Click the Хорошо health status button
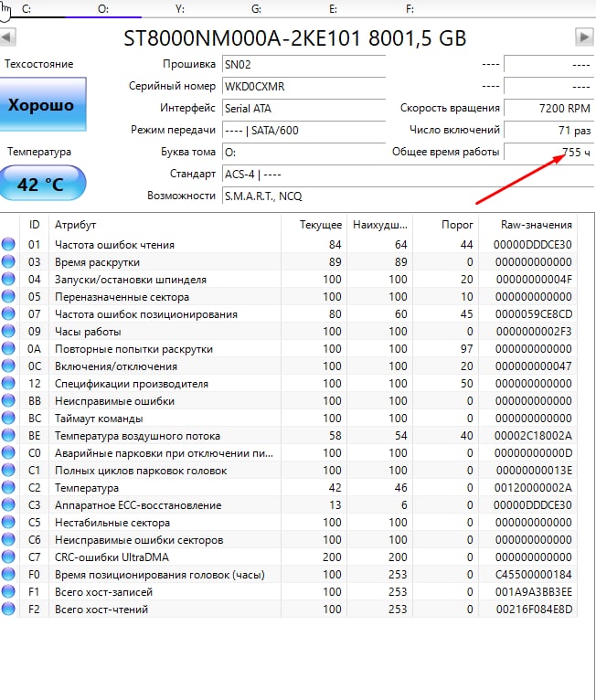Screen dimensions: 596x700 pyautogui.click(x=42, y=104)
